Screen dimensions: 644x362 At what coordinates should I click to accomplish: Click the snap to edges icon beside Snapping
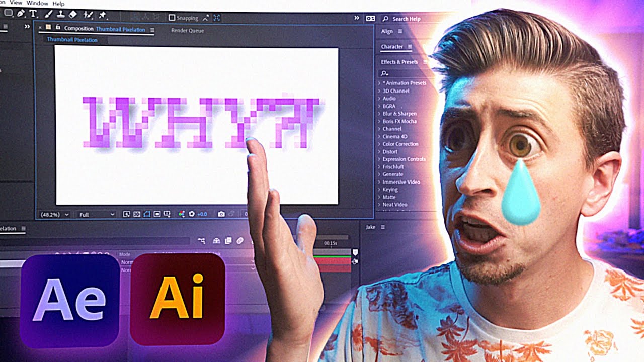click(206, 18)
